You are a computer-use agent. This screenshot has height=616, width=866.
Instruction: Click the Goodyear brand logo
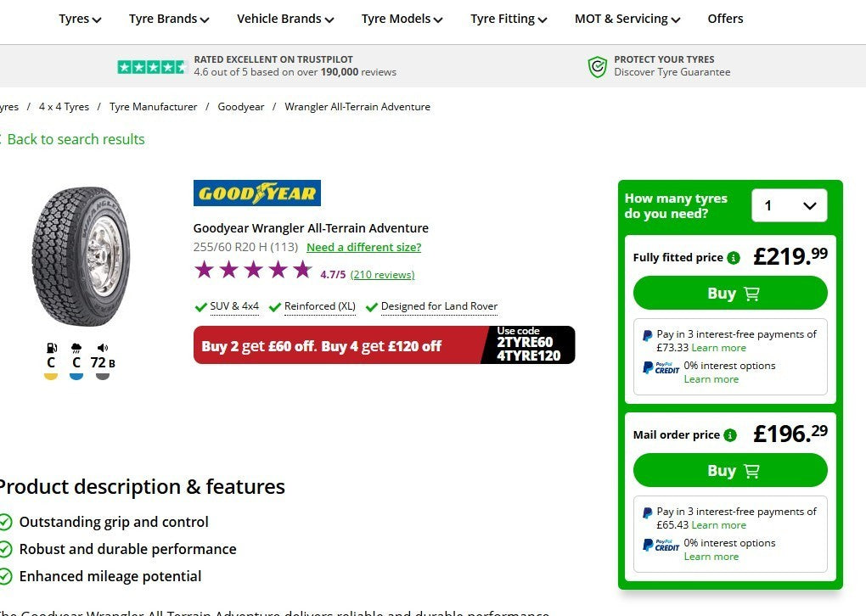click(x=256, y=193)
